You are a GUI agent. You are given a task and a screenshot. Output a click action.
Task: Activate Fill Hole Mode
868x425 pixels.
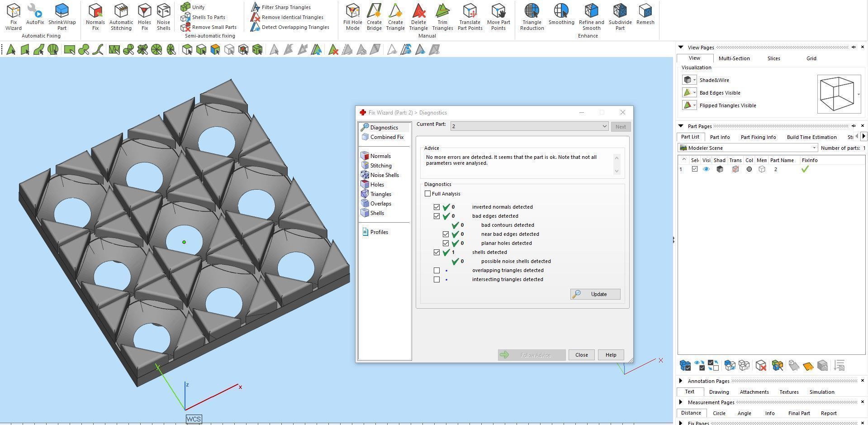point(353,17)
